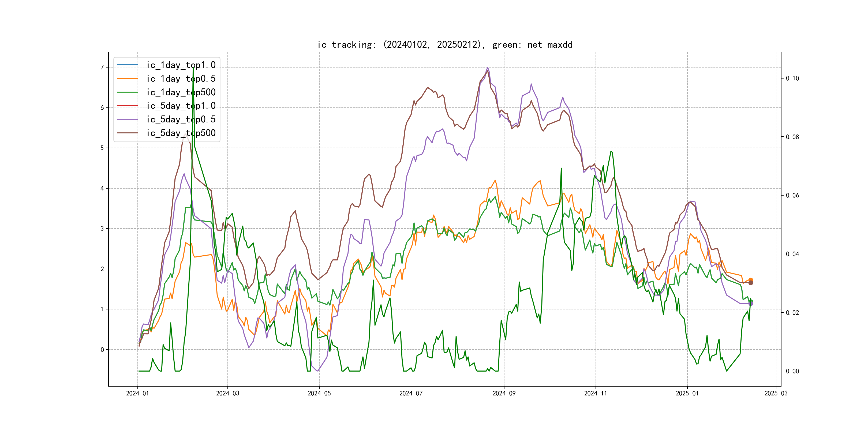The height and width of the screenshot is (434, 868).
Task: Click the purple ic_5day_top0.5 legend line
Action: click(127, 119)
